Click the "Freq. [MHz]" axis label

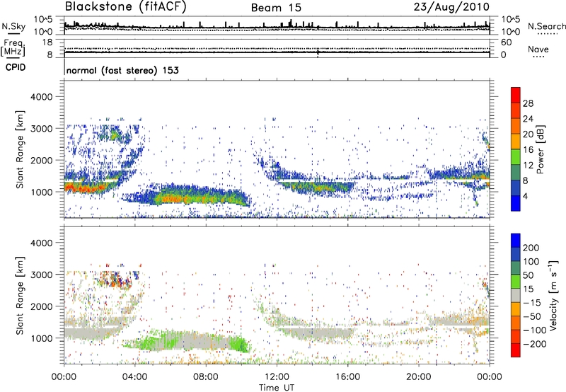pyautogui.click(x=13, y=47)
